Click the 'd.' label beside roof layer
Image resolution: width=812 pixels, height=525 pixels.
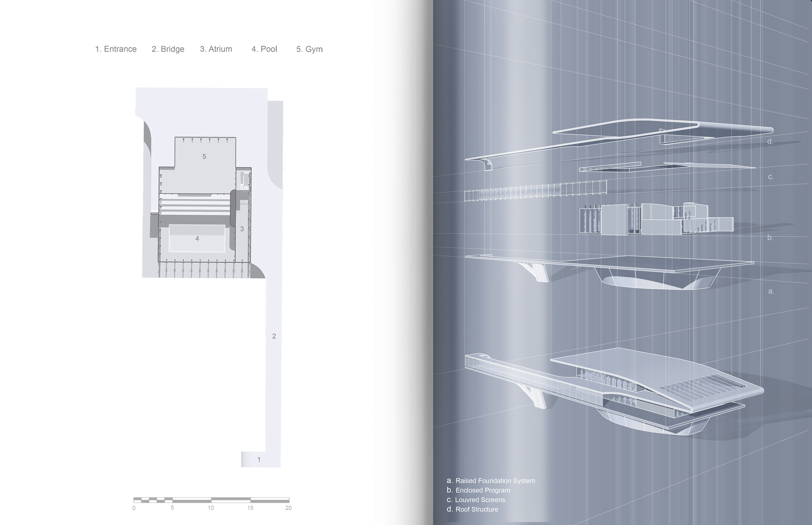pyautogui.click(x=770, y=142)
